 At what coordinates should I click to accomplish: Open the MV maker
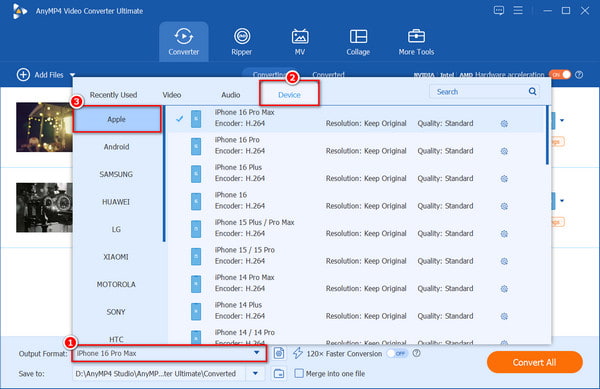300,42
